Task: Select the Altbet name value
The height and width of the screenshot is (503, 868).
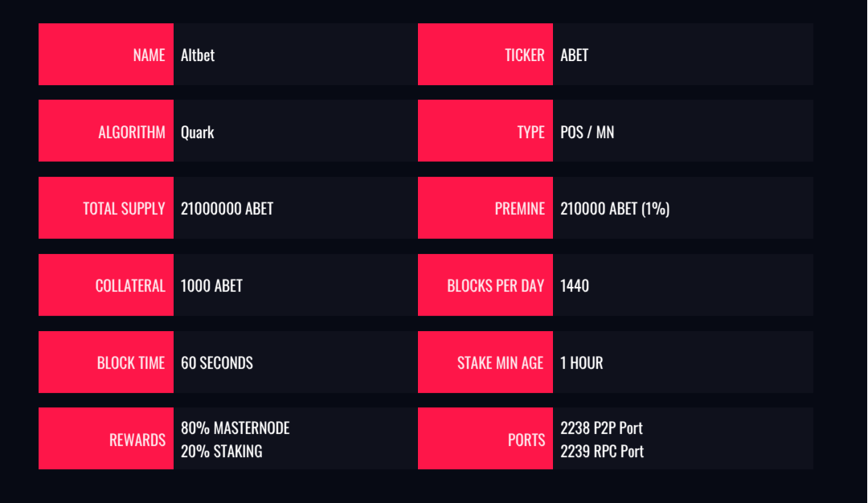Action: point(198,55)
